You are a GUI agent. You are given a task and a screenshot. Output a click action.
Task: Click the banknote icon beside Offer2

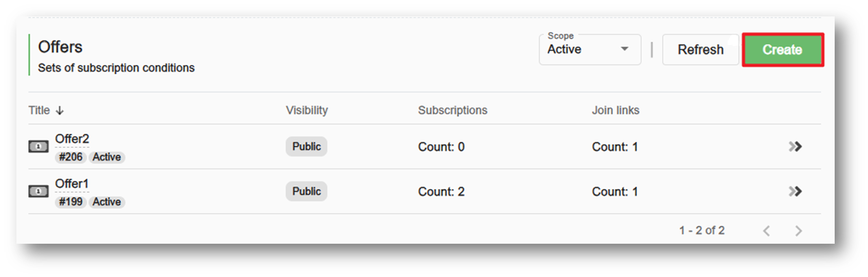pyautogui.click(x=38, y=146)
